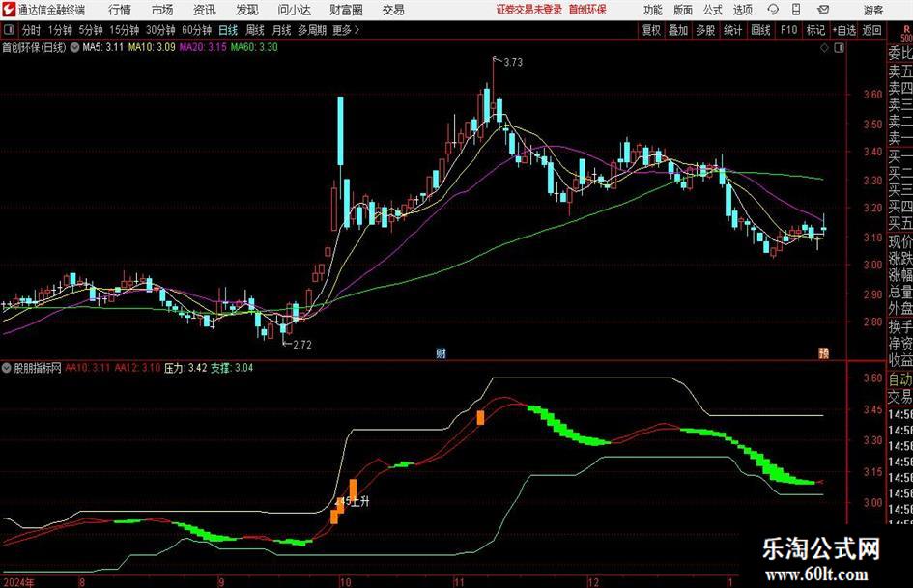
Task: Open the 公式 menu
Action: click(x=712, y=10)
